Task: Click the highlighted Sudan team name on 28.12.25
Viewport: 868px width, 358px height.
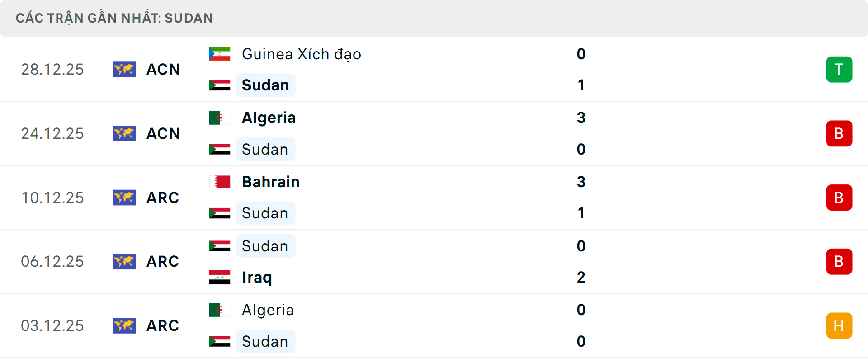Action: pyautogui.click(x=265, y=85)
